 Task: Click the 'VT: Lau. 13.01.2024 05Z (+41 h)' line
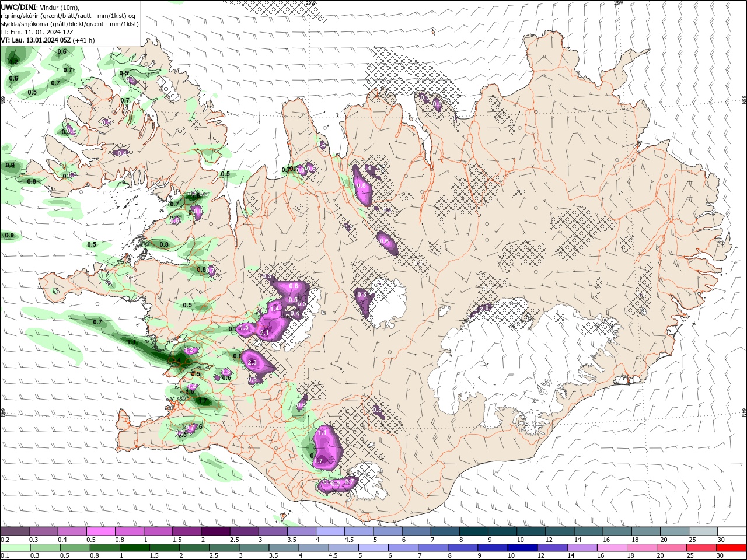48,40
